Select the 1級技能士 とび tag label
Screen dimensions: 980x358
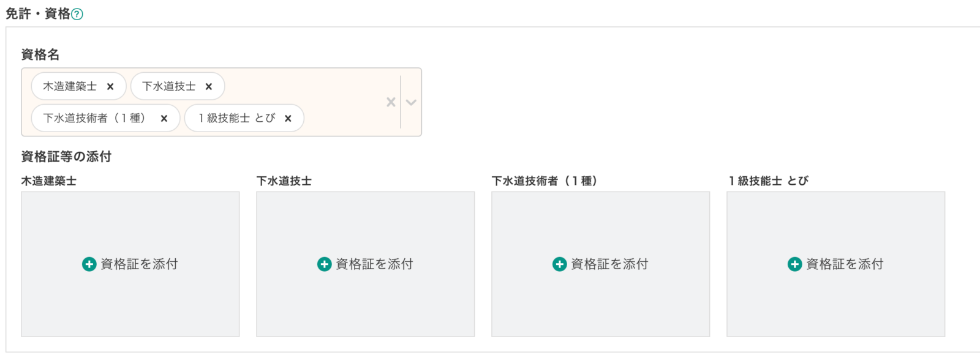(x=236, y=118)
